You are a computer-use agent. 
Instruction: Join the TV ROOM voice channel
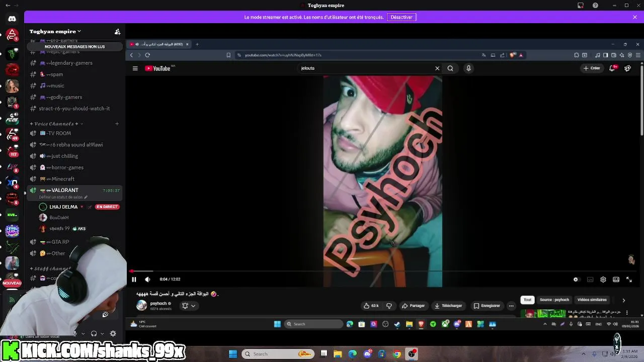(74, 133)
